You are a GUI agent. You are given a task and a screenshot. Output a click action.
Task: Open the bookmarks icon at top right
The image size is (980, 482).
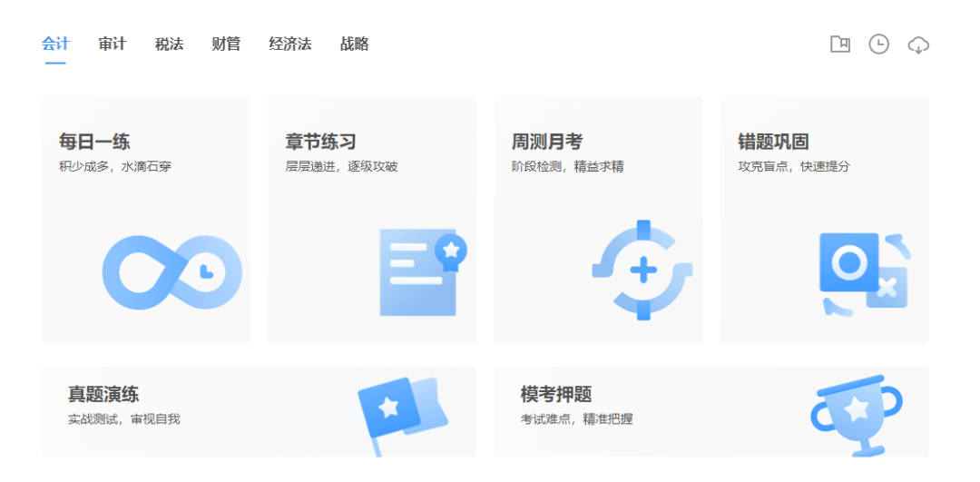point(840,44)
